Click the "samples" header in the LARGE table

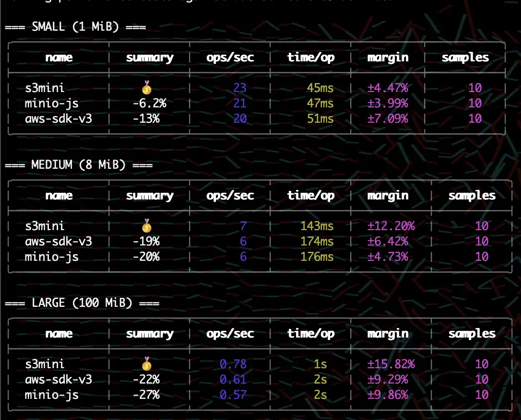click(472, 334)
